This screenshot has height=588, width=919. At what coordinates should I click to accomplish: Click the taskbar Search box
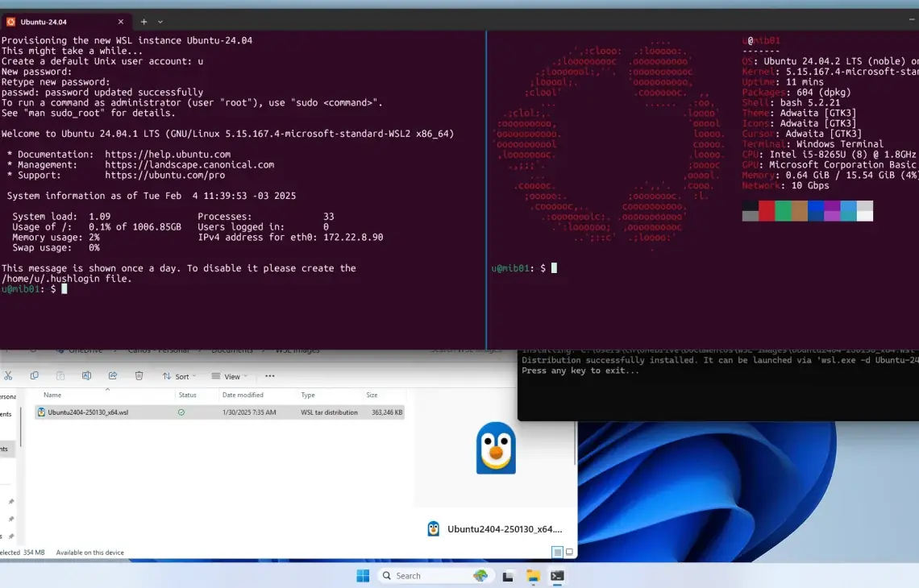click(435, 576)
